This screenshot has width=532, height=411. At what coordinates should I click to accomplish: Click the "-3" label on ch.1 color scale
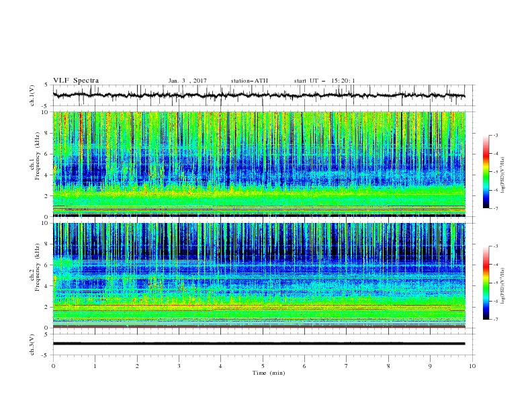click(x=496, y=135)
